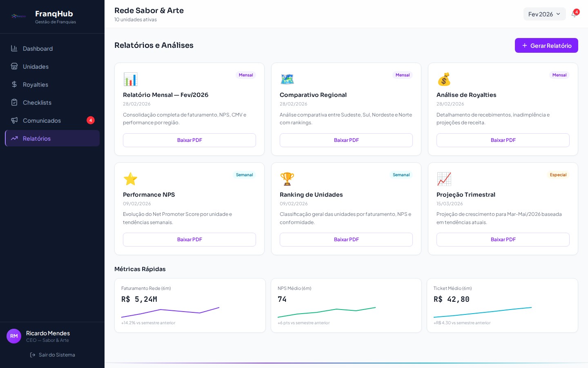Image resolution: width=588 pixels, height=368 pixels.
Task: Select the Relatórios trending-arrow icon
Action: coord(14,138)
